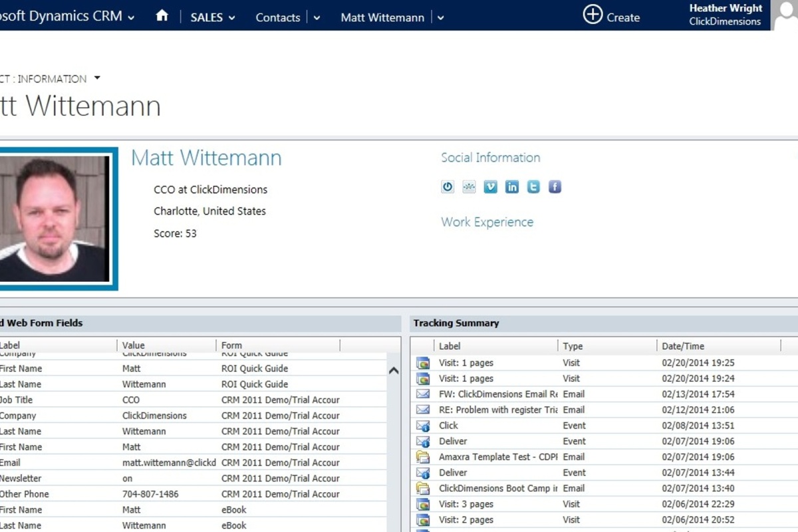
Task: Click the user avatar icon beside Heather Wright
Action: [x=785, y=15]
